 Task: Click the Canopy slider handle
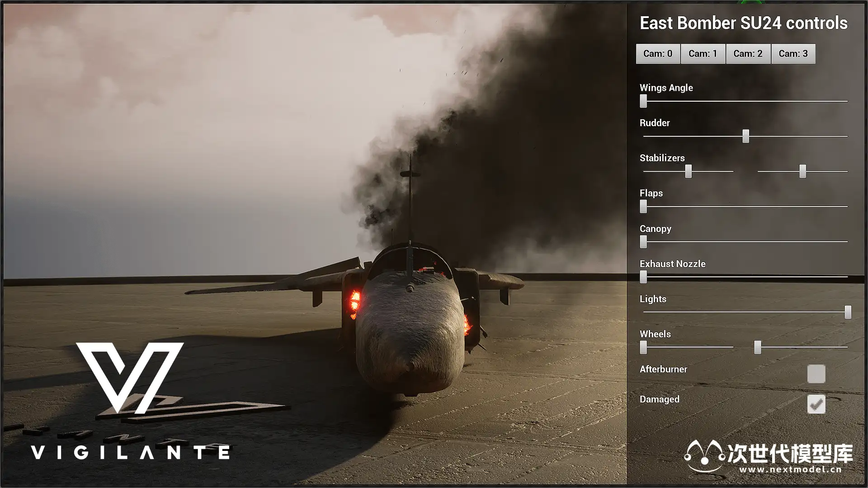tap(643, 242)
